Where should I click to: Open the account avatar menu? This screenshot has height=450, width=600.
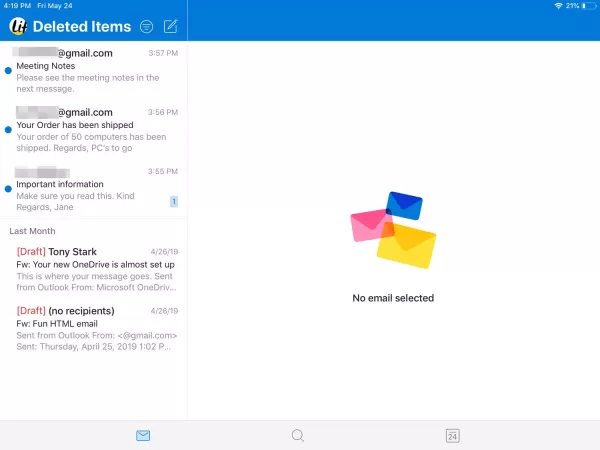pos(17,26)
